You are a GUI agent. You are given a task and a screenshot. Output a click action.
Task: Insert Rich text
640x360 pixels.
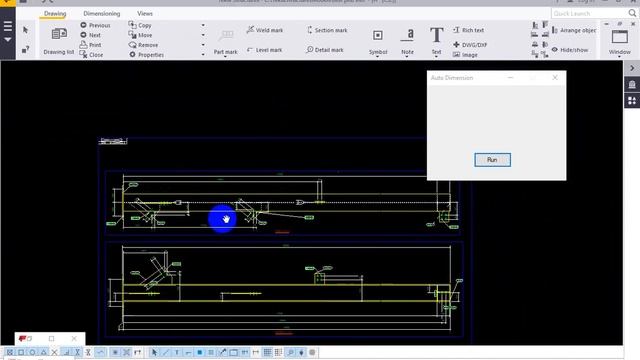coord(468,30)
